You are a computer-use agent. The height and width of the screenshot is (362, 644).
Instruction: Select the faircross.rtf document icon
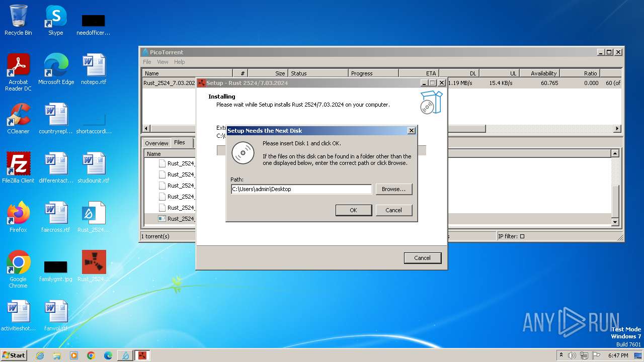click(x=56, y=217)
